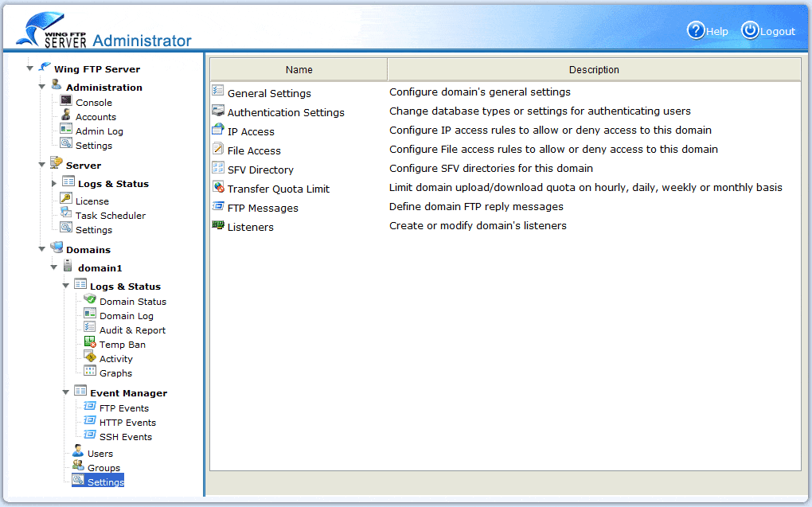
Task: Click the Listeners icon in the list
Action: (218, 225)
